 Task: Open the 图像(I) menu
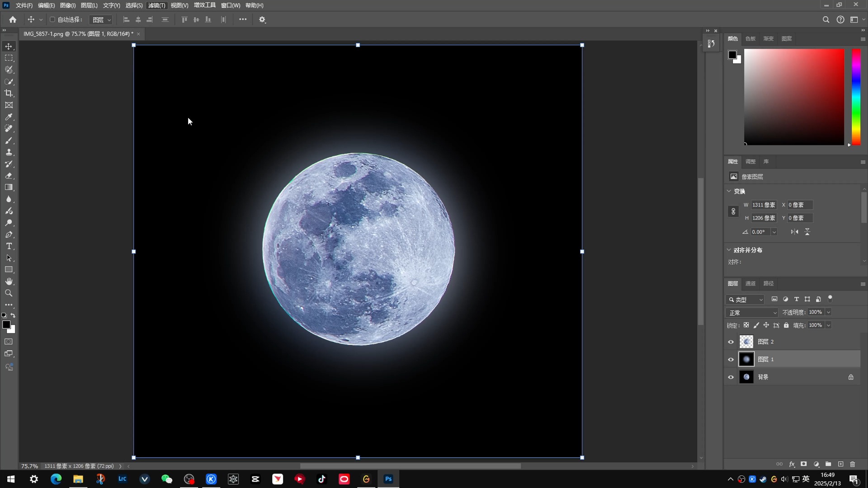tap(68, 5)
